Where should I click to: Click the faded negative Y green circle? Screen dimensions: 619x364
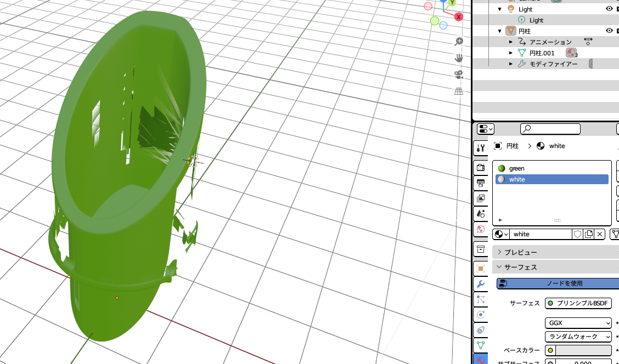click(435, 21)
